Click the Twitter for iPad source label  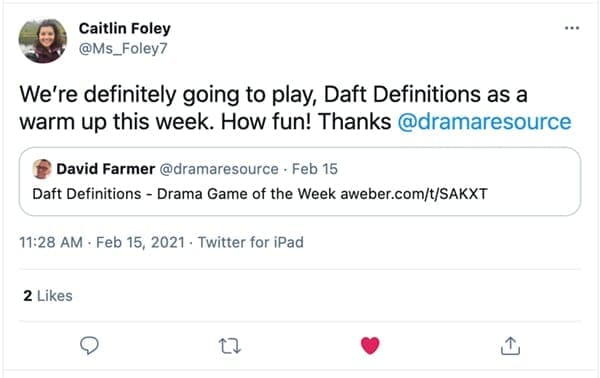click(251, 242)
